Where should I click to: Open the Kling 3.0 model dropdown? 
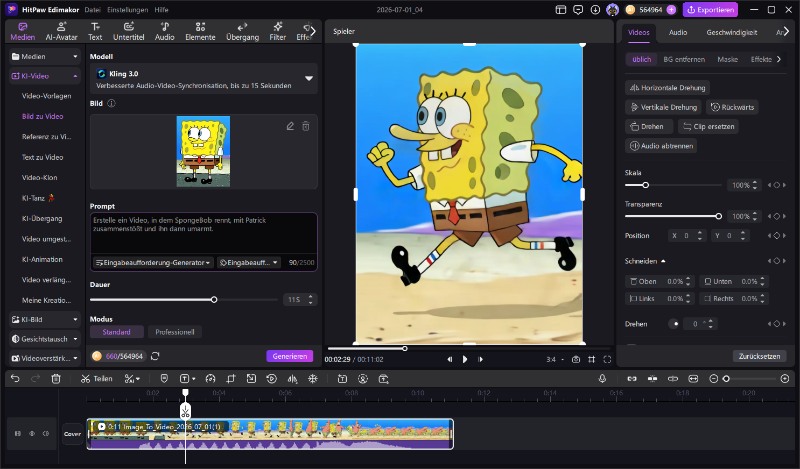tap(204, 79)
